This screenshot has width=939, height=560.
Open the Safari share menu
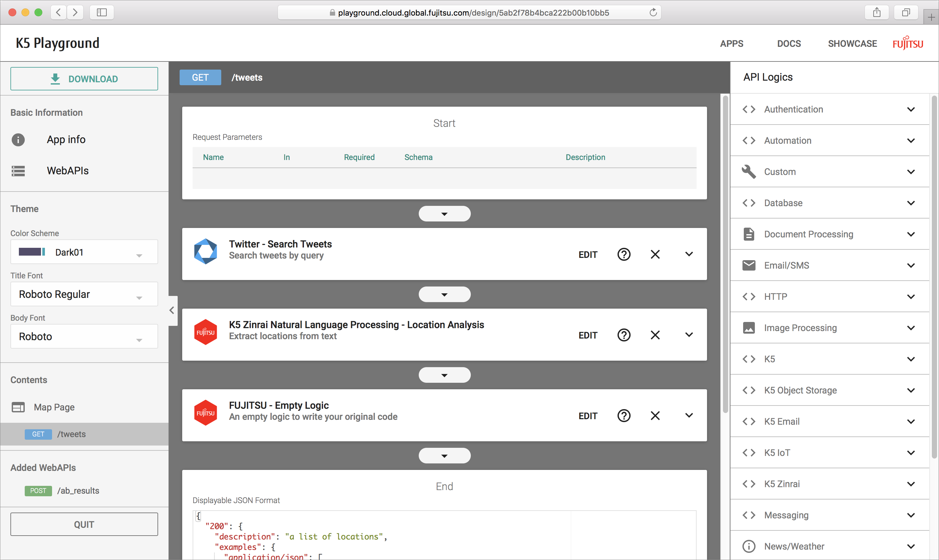pos(877,12)
